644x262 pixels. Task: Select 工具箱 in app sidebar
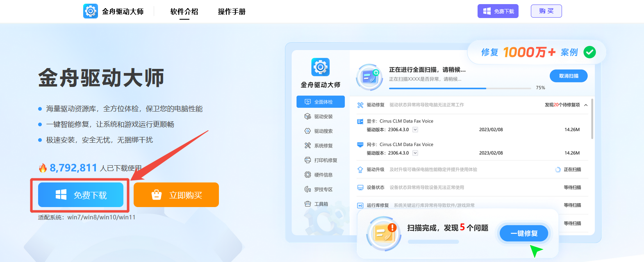(321, 204)
